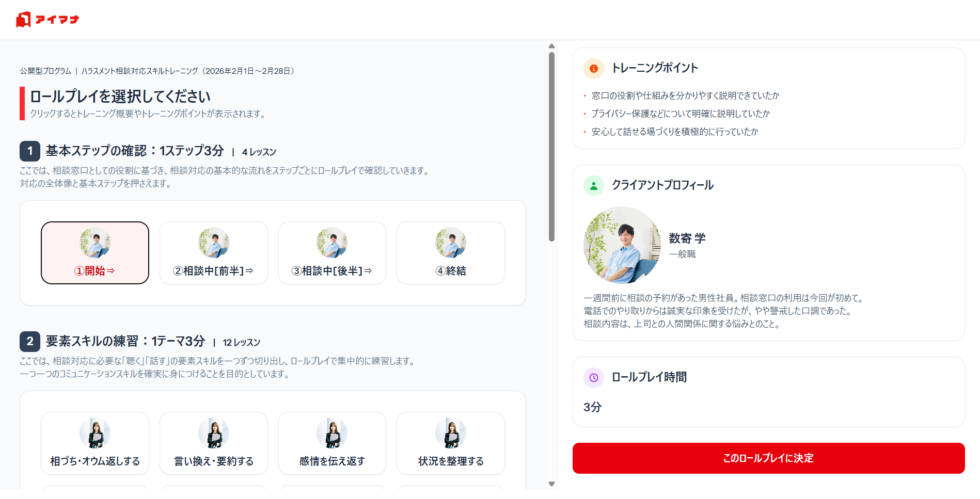The height and width of the screenshot is (499, 980).
Task: Click the プライバシー保護 training point
Action: [681, 114]
